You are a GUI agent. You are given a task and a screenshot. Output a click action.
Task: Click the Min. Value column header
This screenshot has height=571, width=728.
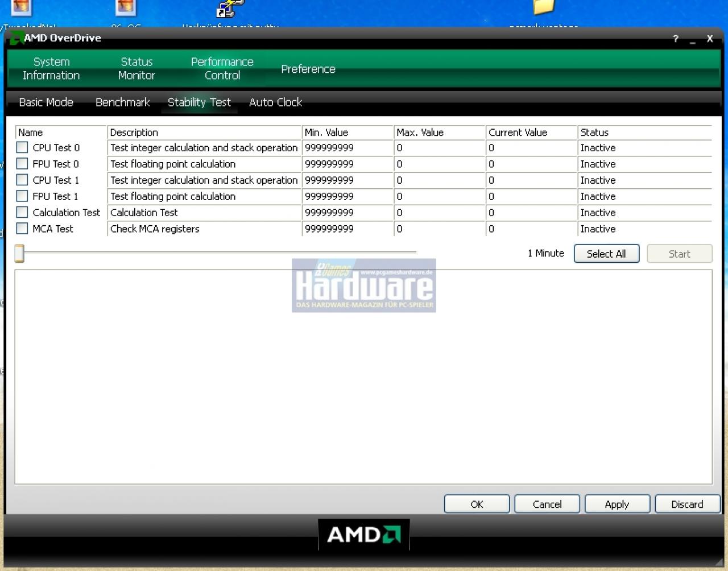pos(348,133)
